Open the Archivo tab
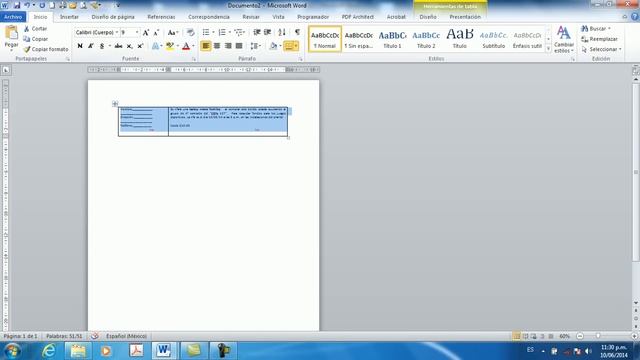This screenshot has width=640, height=360. coord(13,17)
